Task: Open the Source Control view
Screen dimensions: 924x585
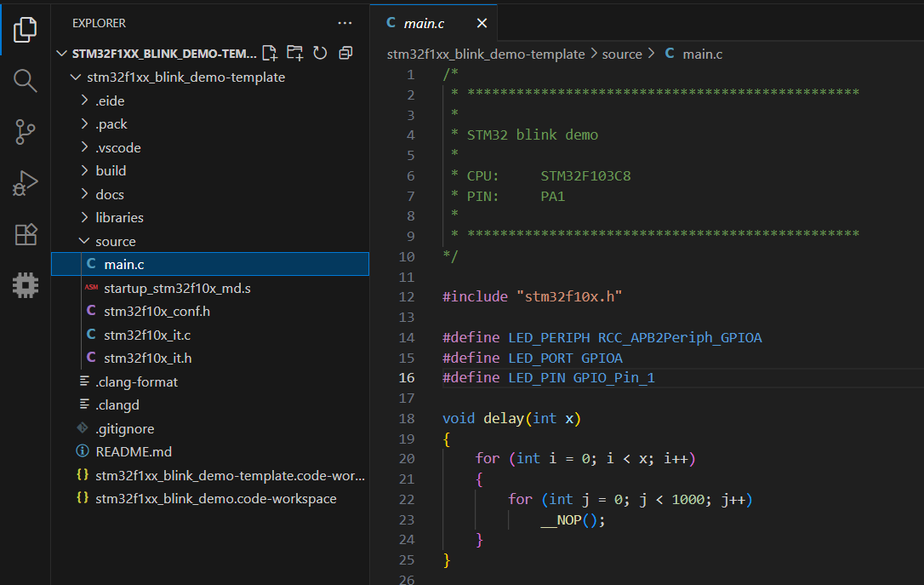Action: click(x=25, y=132)
